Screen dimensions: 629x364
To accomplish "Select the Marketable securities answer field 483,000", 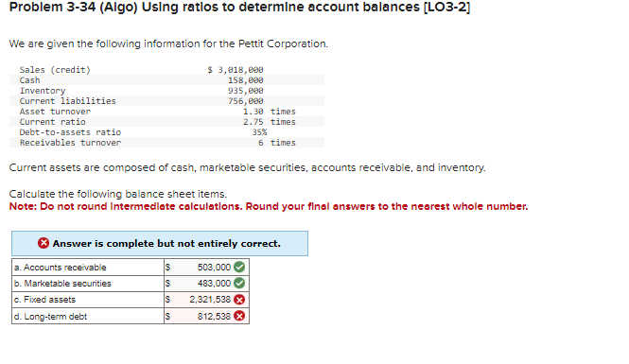I will (206, 284).
